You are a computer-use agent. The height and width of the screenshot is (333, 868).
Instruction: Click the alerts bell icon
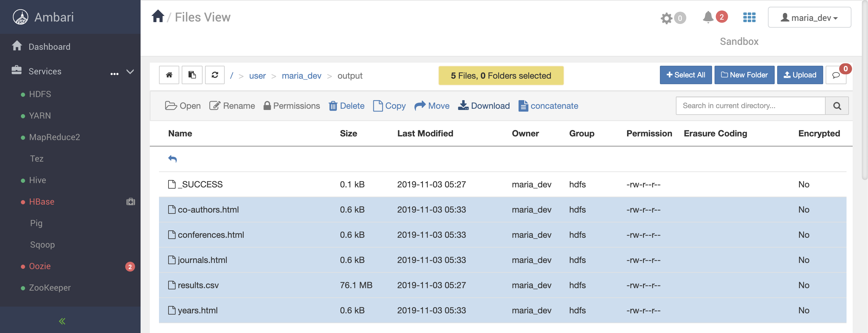click(x=708, y=17)
